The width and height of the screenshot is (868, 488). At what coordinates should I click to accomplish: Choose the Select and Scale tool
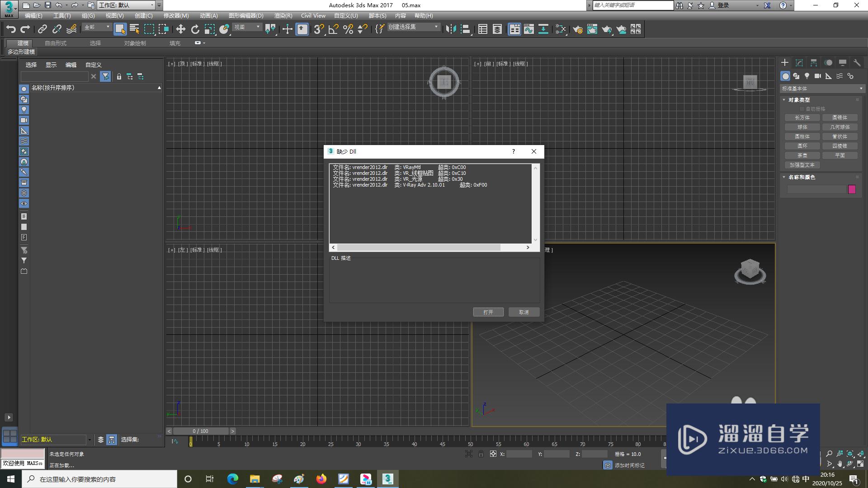coord(209,29)
